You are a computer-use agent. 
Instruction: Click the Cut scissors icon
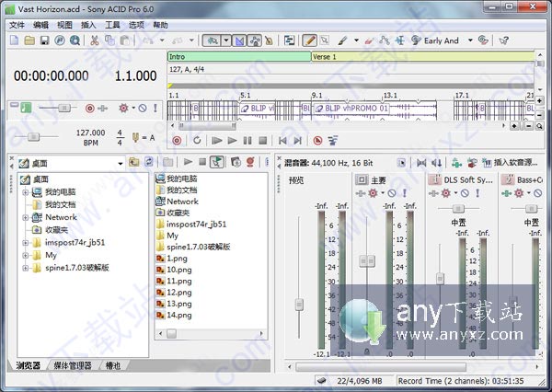coord(95,40)
